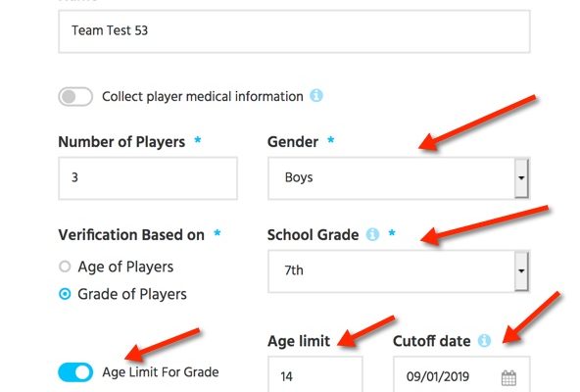This screenshot has width=580, height=392.
Task: Select Grade of Players radio option
Action: [65, 294]
